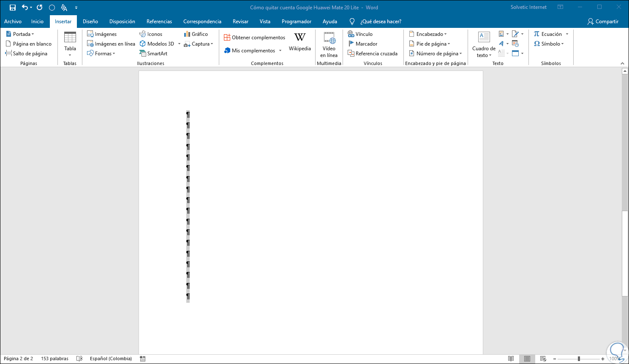Image resolution: width=629 pixels, height=364 pixels.
Task: Click the zoom slider handle
Action: (x=579, y=359)
